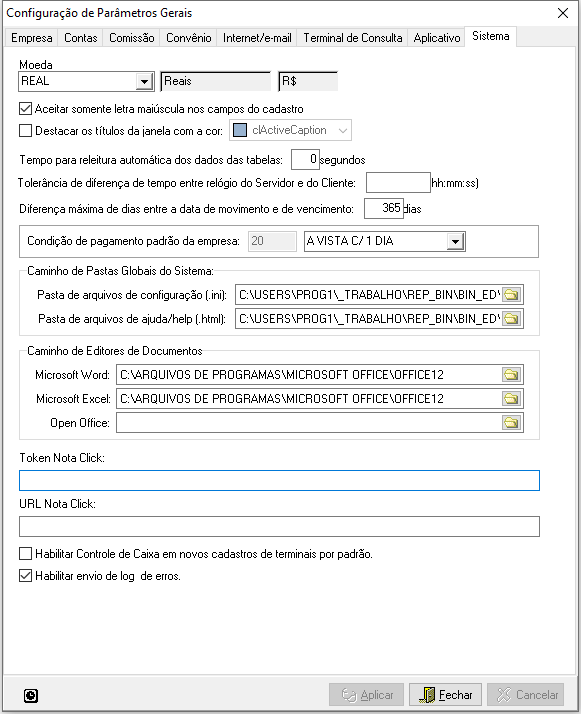Click the releitura automática segundos field
The image size is (581, 714).
(x=305, y=159)
